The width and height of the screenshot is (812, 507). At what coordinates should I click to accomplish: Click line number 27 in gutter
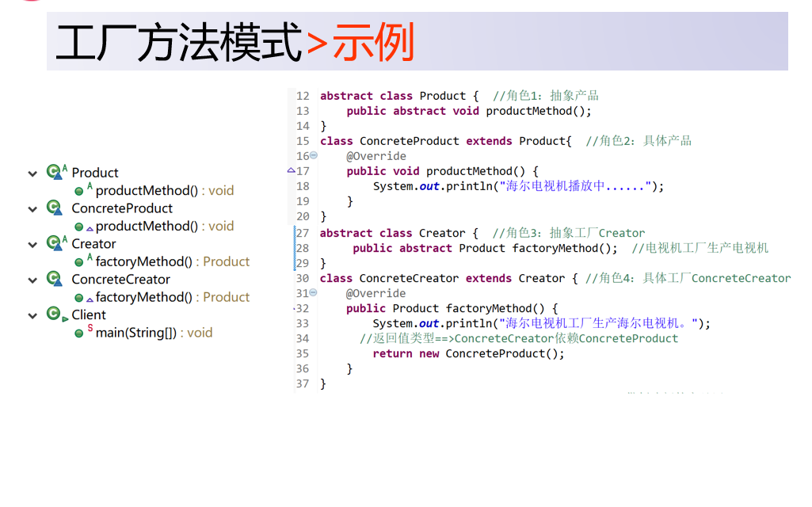tap(303, 233)
